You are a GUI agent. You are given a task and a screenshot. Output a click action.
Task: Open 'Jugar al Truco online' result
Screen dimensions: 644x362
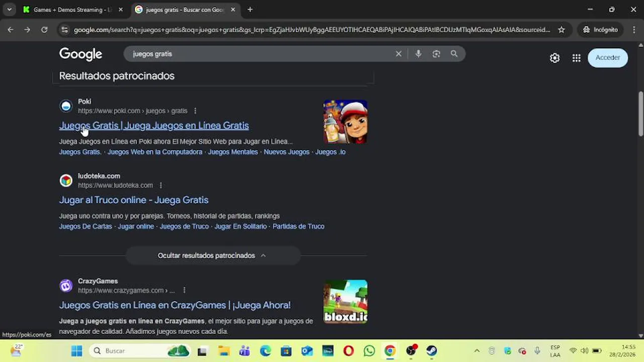point(134,200)
